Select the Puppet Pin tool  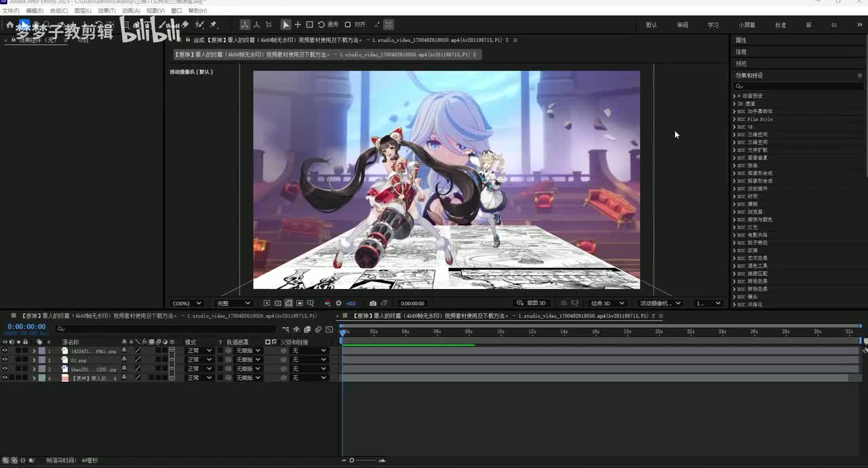(213, 24)
